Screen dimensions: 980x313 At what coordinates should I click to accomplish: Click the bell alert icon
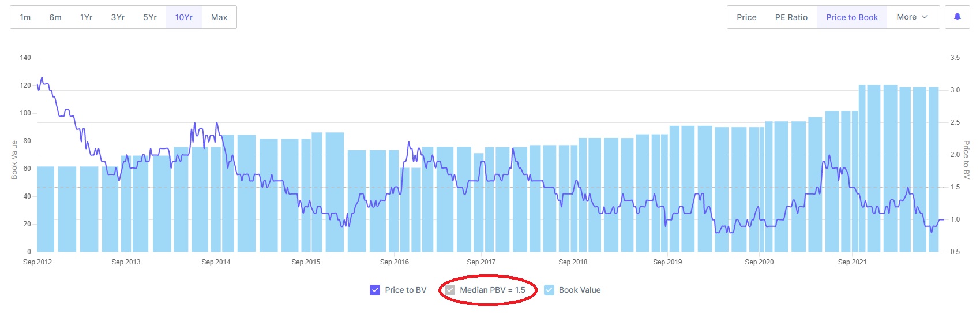[957, 17]
